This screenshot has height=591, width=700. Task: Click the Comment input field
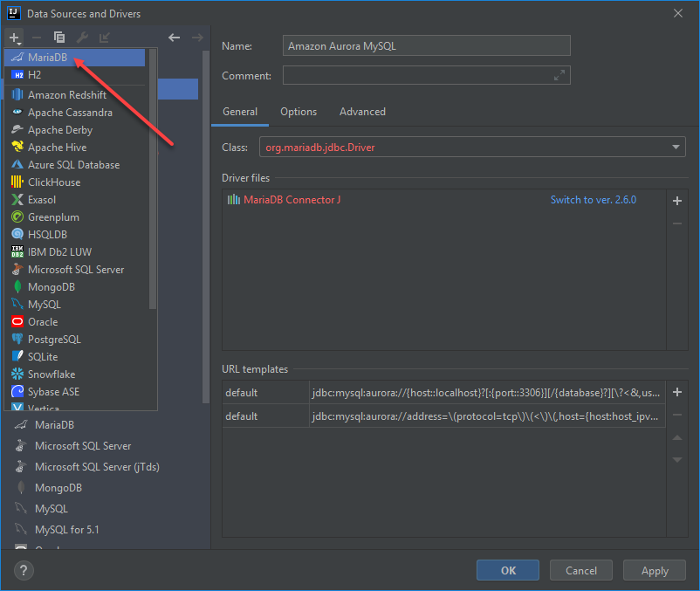pos(426,75)
